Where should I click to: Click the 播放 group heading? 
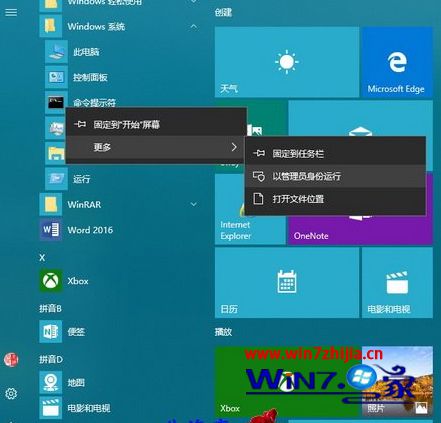pos(223,332)
